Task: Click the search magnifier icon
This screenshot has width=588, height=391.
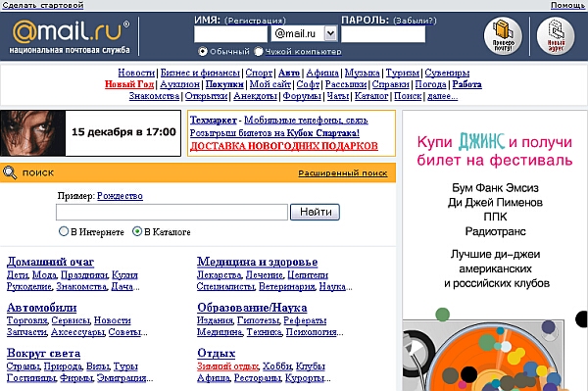Action: click(10, 172)
